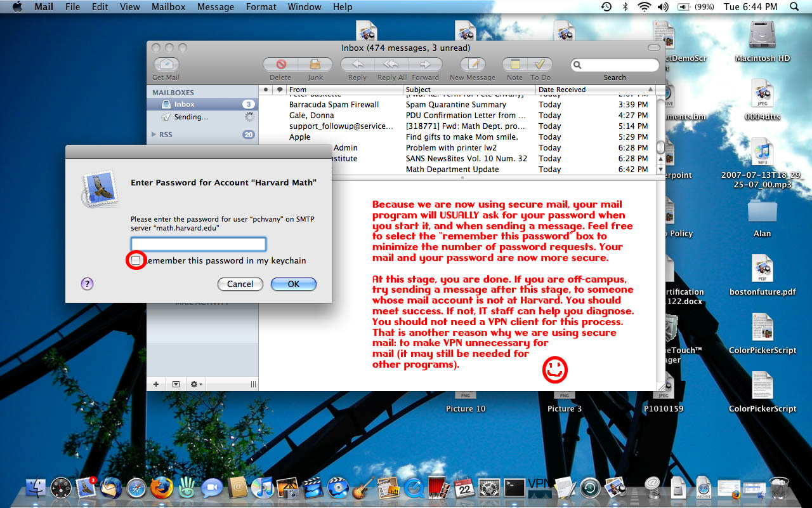
Task: Click the To Do toolbar icon
Action: click(x=540, y=65)
